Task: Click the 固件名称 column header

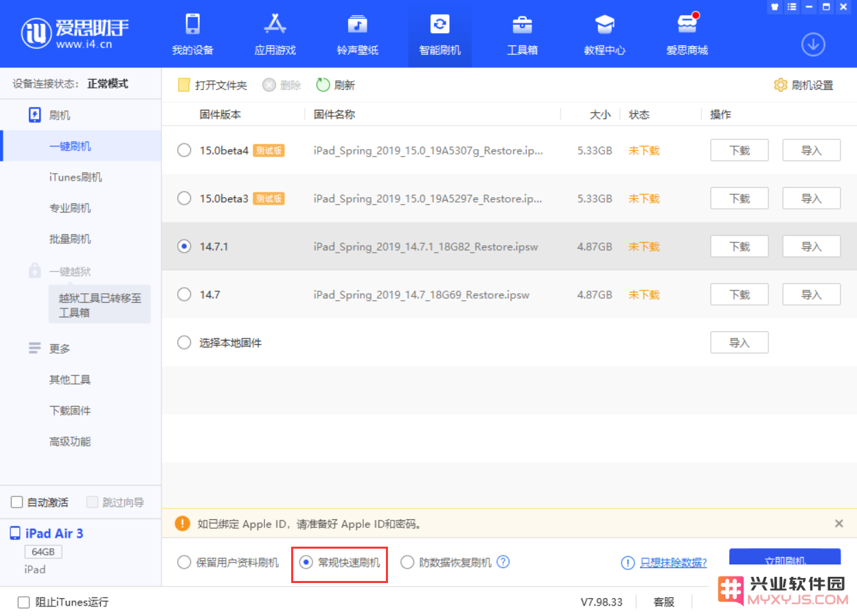Action: tap(334, 115)
